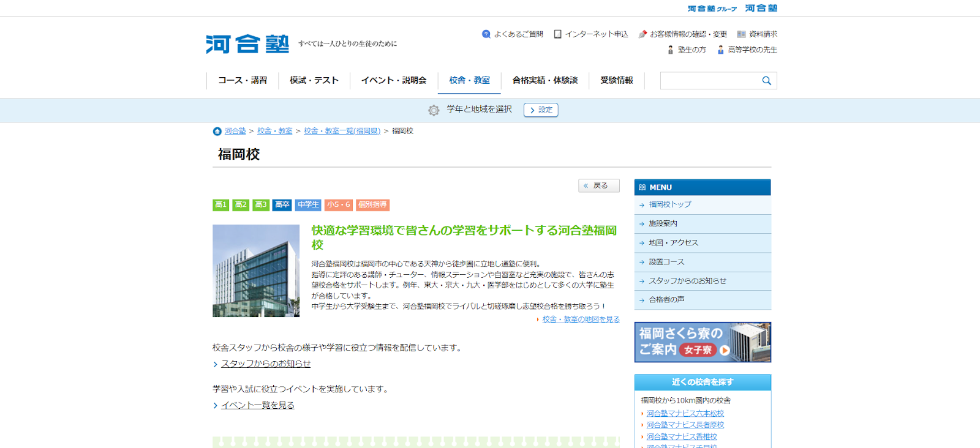Click the search magnifier icon

766,81
